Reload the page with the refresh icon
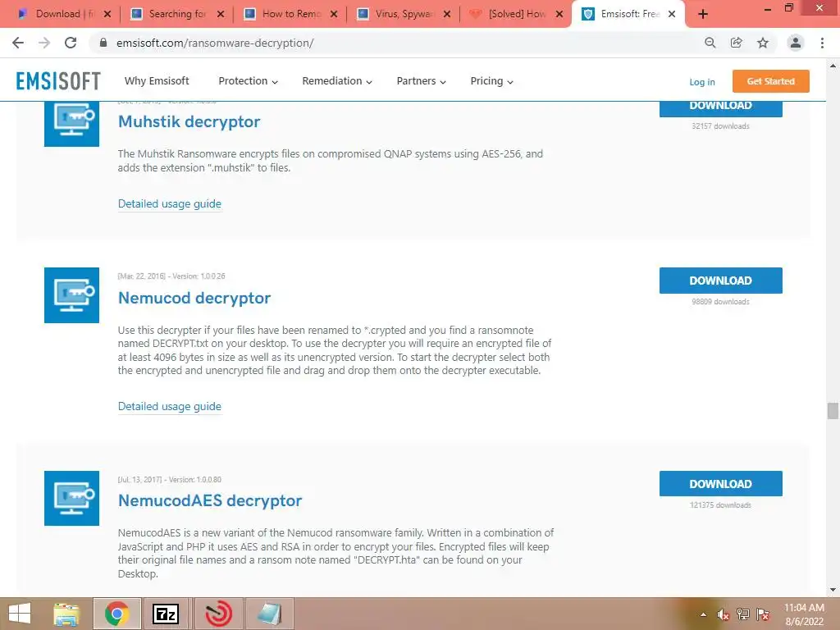 tap(71, 43)
